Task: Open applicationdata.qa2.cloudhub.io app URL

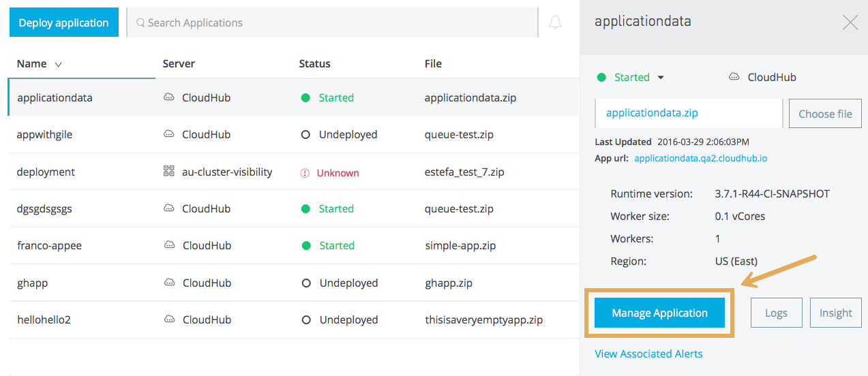Action: click(x=700, y=158)
